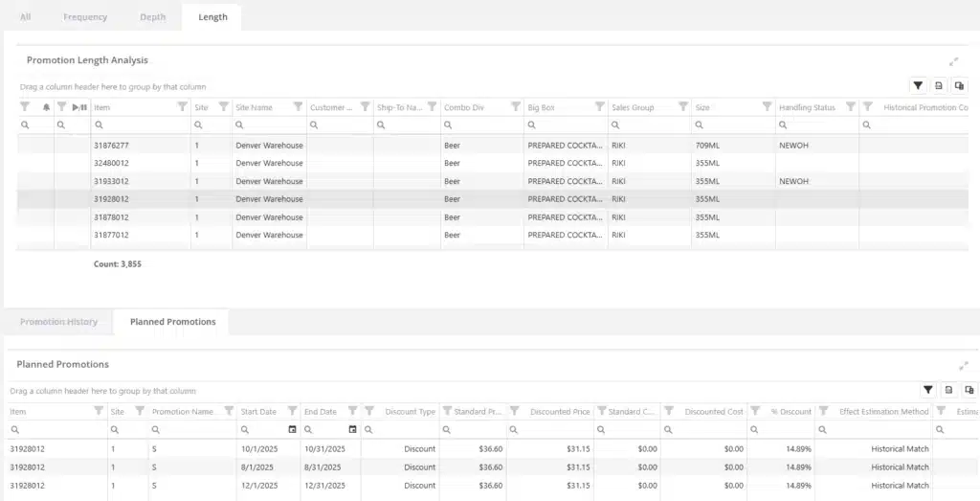Open End Date calendar picker

[x=352, y=430]
